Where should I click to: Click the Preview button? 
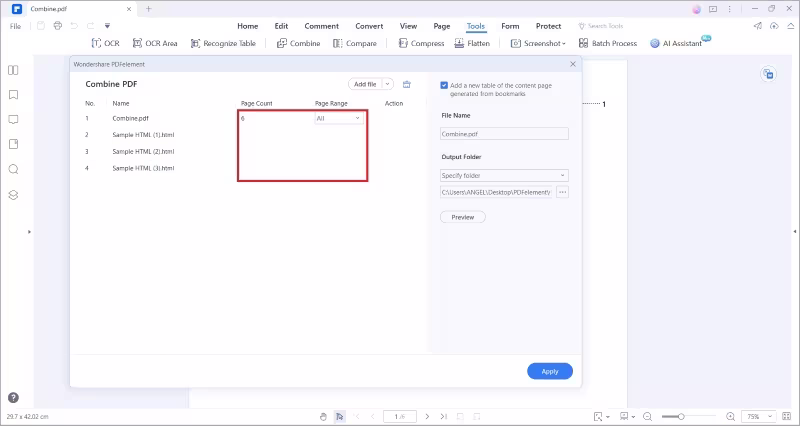(x=463, y=217)
